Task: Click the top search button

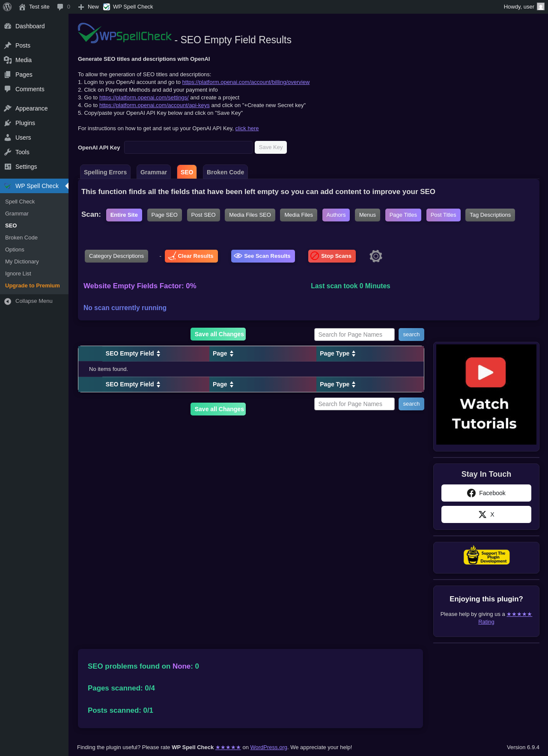Action: [x=411, y=335]
